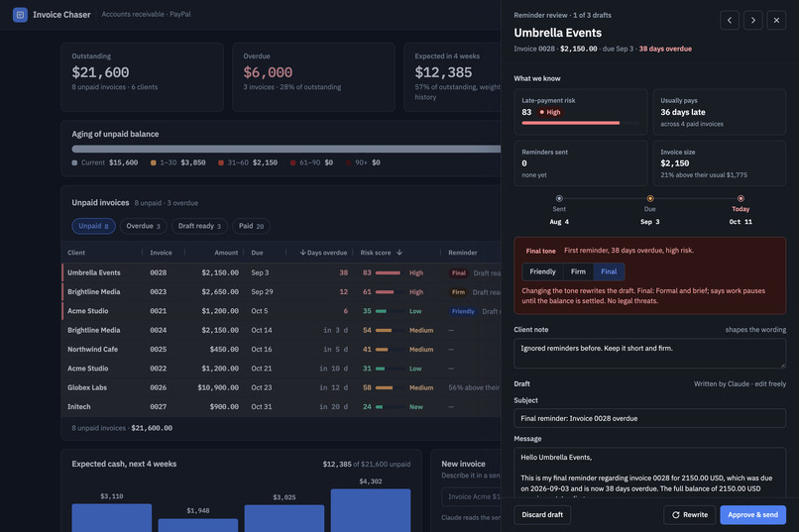
Task: Click Accounts receivable · PayPal header text
Action: (x=146, y=14)
